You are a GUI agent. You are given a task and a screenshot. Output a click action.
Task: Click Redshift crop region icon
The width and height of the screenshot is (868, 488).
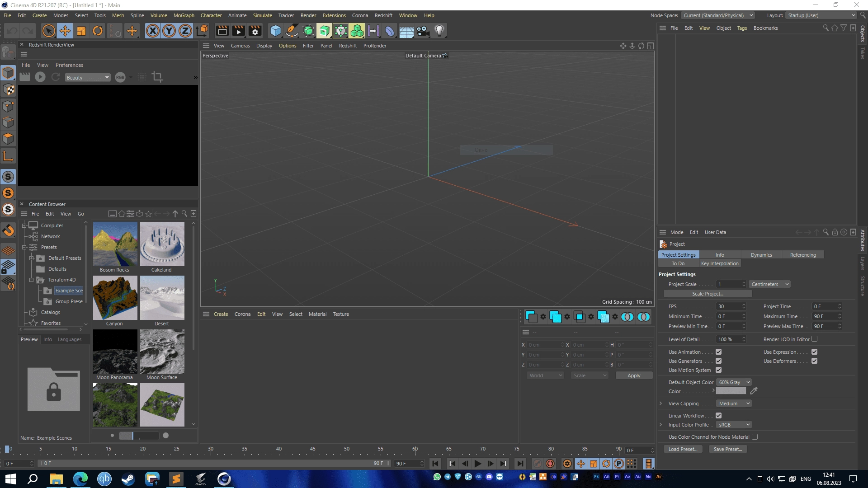coord(157,77)
